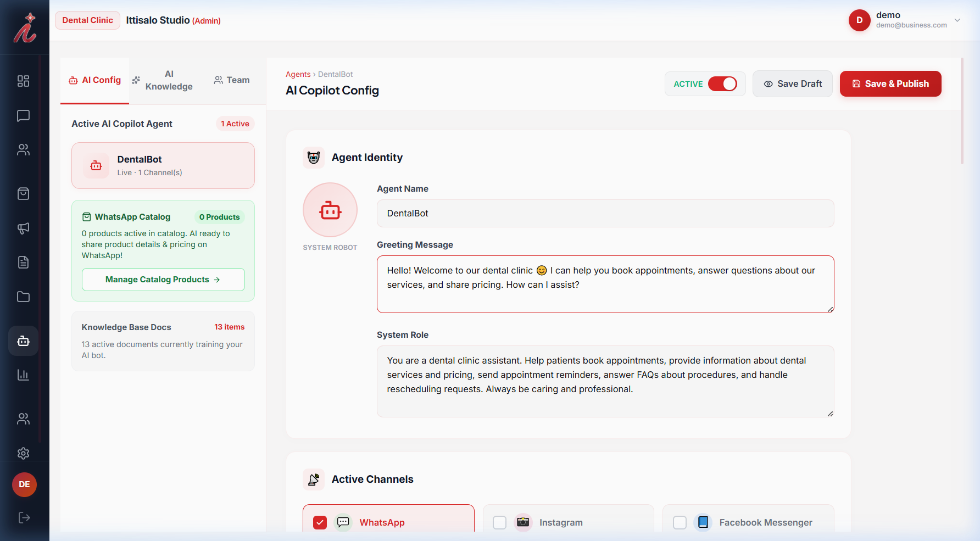Click the Agents breadcrumb link
Screen dimensions: 980x541
(298, 74)
